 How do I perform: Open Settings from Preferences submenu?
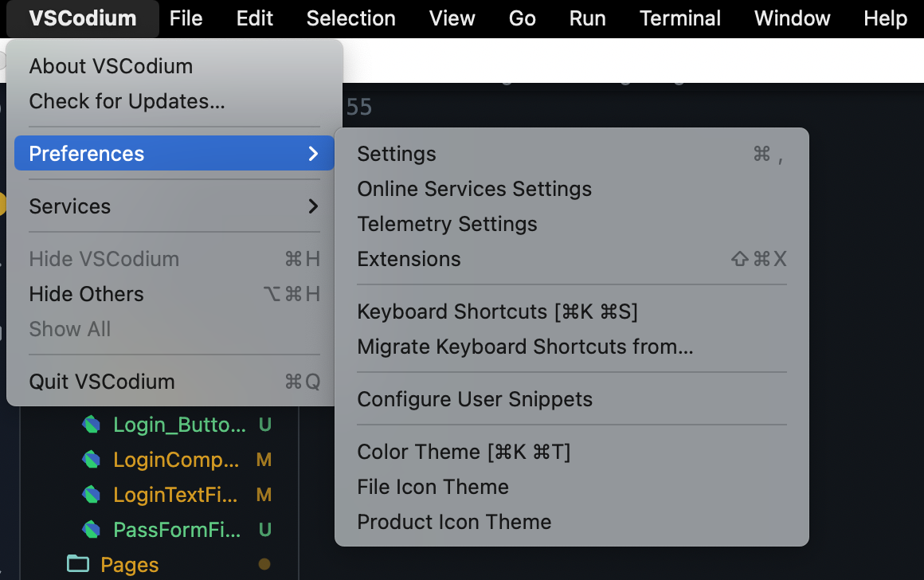coord(572,154)
